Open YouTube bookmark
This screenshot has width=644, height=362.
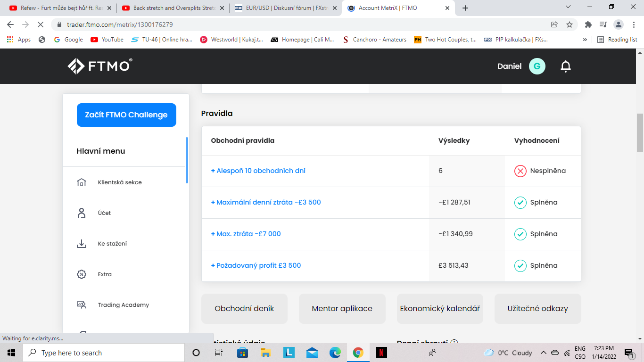click(x=107, y=40)
